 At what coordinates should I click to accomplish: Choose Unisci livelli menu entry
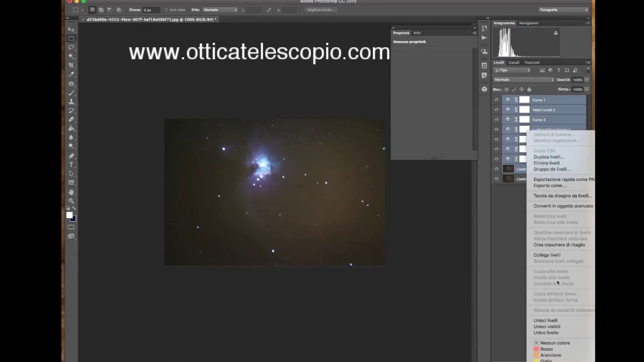545,320
